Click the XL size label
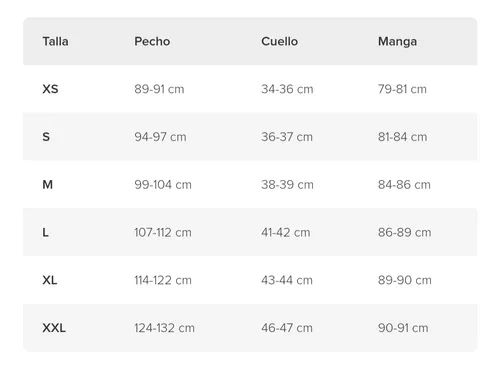Image resolution: width=500 pixels, height=369 pixels. 50,280
